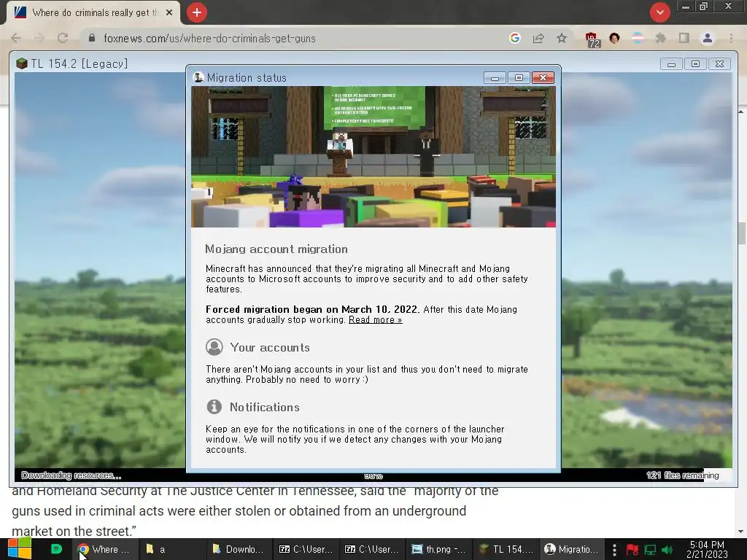Open the red tab search dropdown
This screenshot has height=560, width=747.
(659, 12)
